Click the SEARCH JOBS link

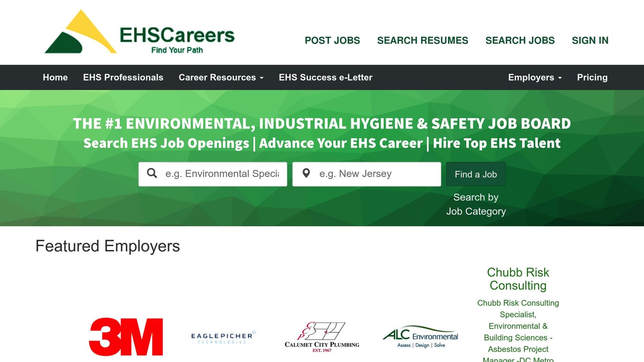[520, 41]
